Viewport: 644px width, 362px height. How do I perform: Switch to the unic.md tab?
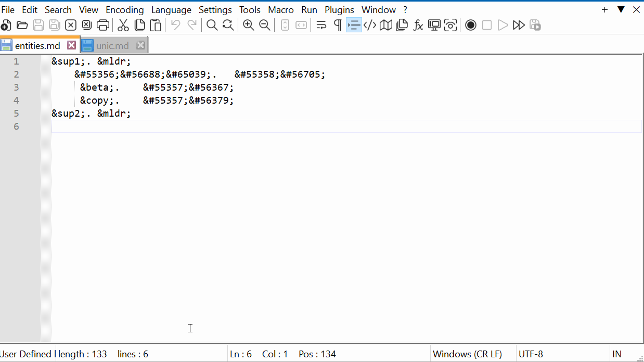(112, 45)
